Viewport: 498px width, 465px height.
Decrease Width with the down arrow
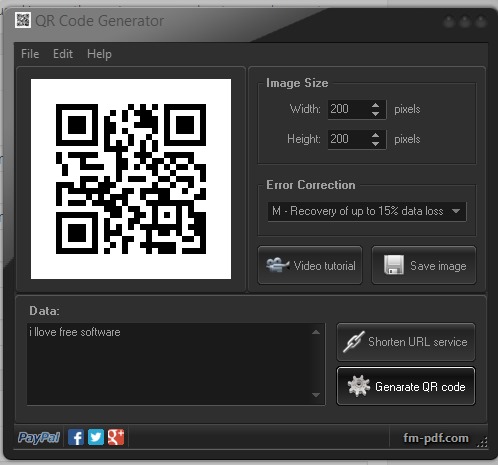point(375,114)
